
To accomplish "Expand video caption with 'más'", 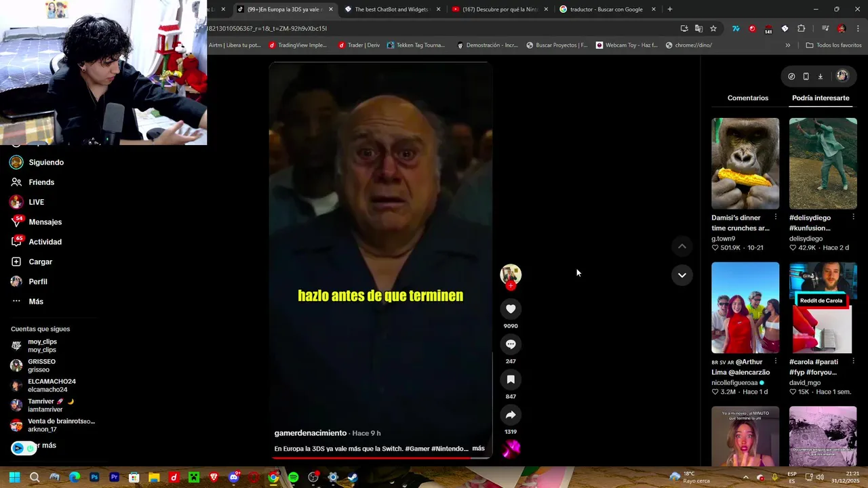I will point(478,449).
